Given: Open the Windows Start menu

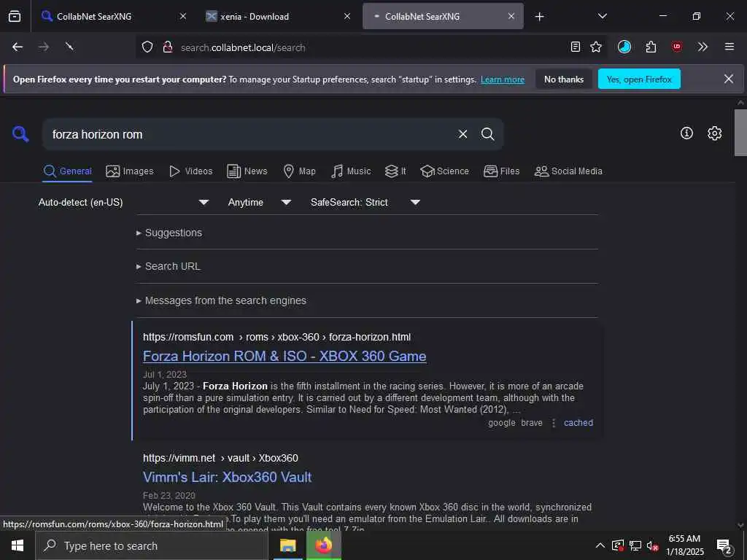Looking at the screenshot, I should pyautogui.click(x=18, y=545).
